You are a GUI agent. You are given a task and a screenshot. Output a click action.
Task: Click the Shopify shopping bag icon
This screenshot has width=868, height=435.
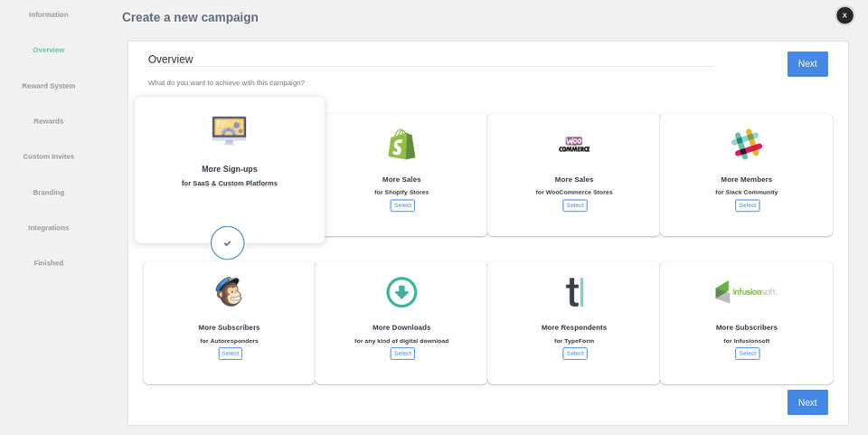click(401, 145)
